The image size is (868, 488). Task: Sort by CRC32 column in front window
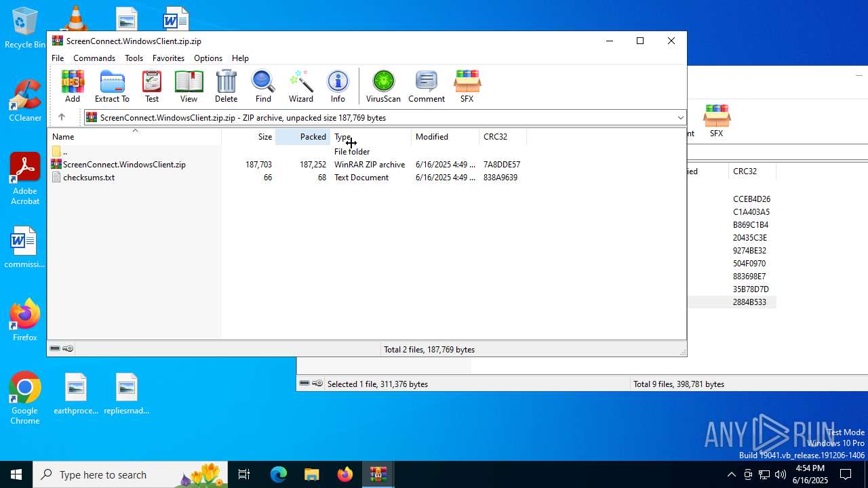(x=502, y=136)
